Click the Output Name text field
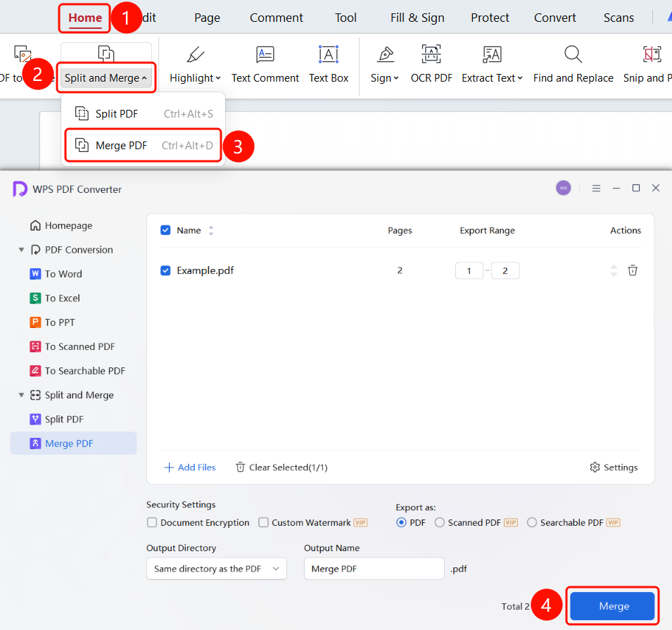 374,569
